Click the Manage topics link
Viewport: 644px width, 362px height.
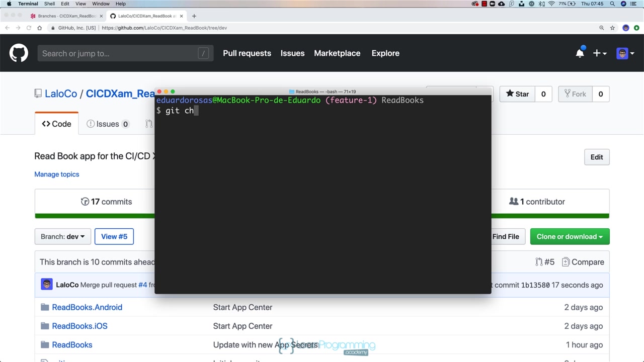click(56, 174)
